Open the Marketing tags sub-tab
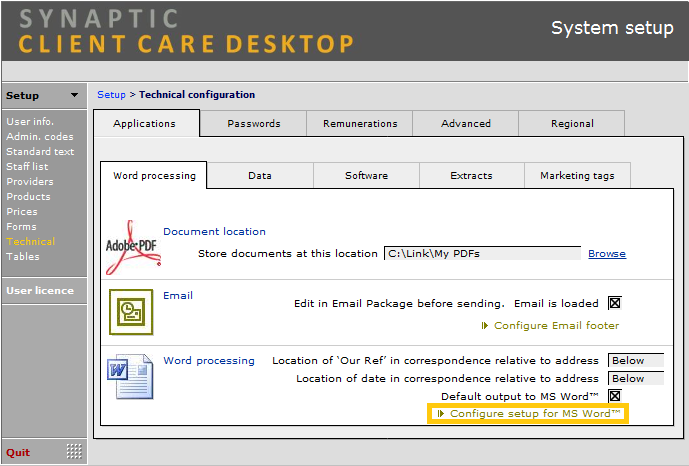 [x=577, y=175]
